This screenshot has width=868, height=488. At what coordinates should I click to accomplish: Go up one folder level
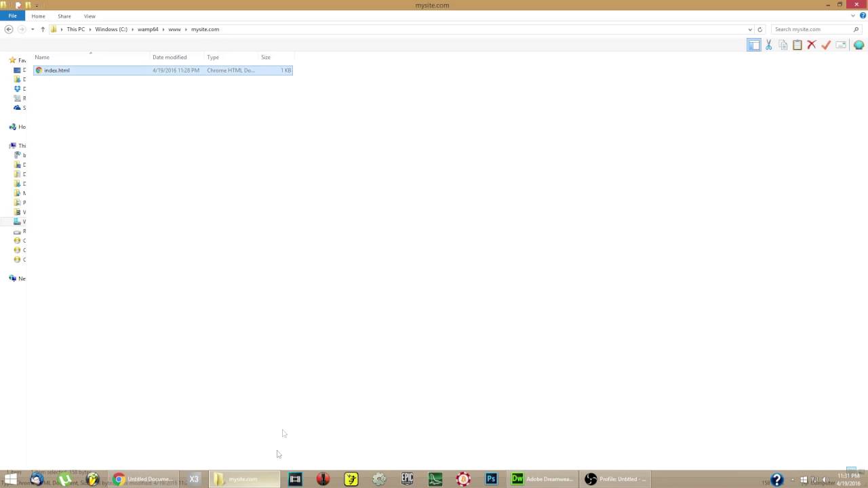[x=43, y=29]
